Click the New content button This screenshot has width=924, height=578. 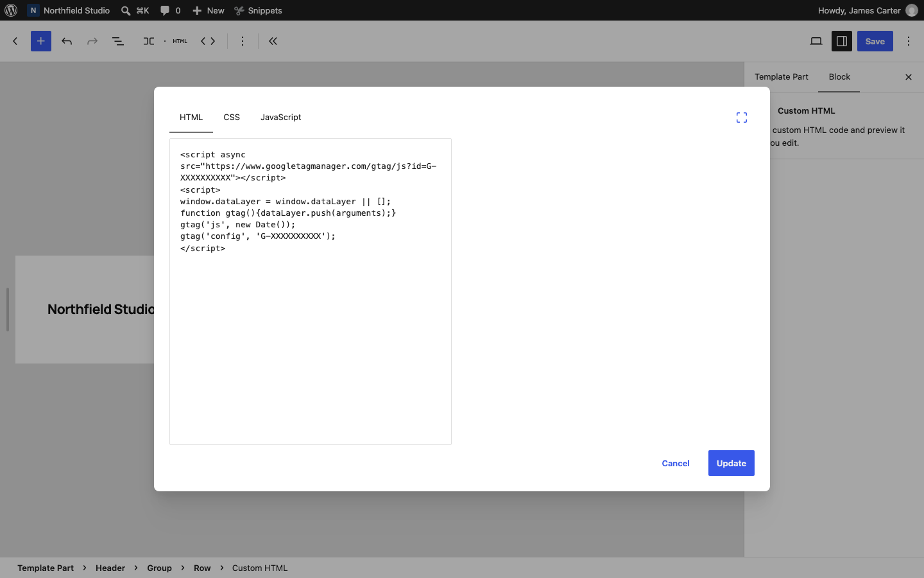click(x=209, y=10)
